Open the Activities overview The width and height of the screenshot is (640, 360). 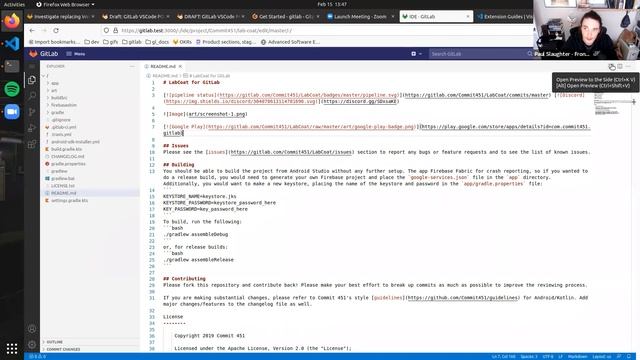click(14, 4)
